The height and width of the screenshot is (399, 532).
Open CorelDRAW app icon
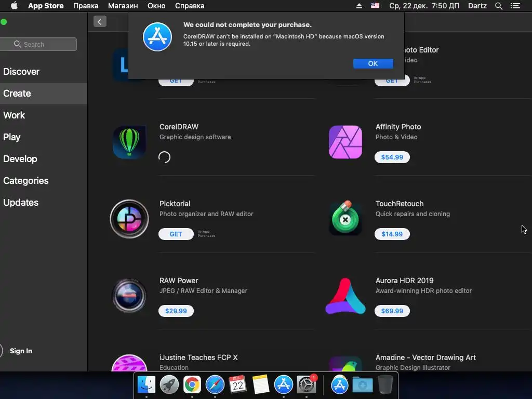pyautogui.click(x=129, y=142)
